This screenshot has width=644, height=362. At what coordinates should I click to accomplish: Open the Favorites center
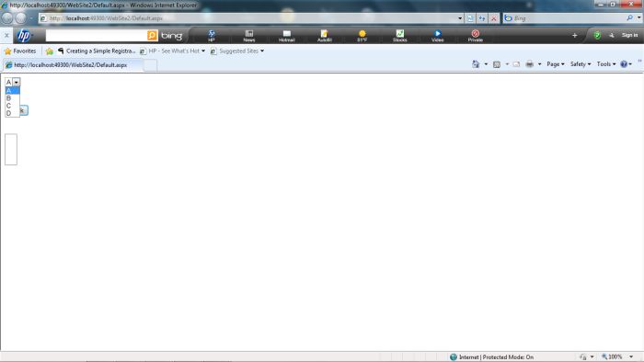click(20, 51)
